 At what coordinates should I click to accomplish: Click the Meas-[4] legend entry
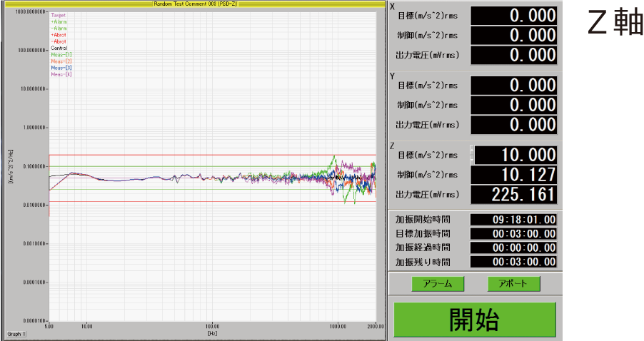coord(61,74)
